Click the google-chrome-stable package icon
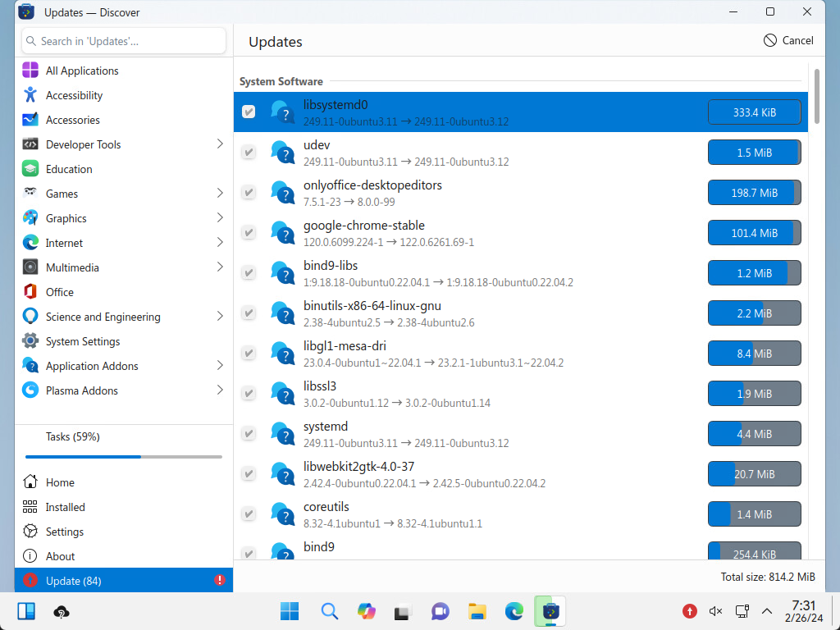 coord(282,233)
